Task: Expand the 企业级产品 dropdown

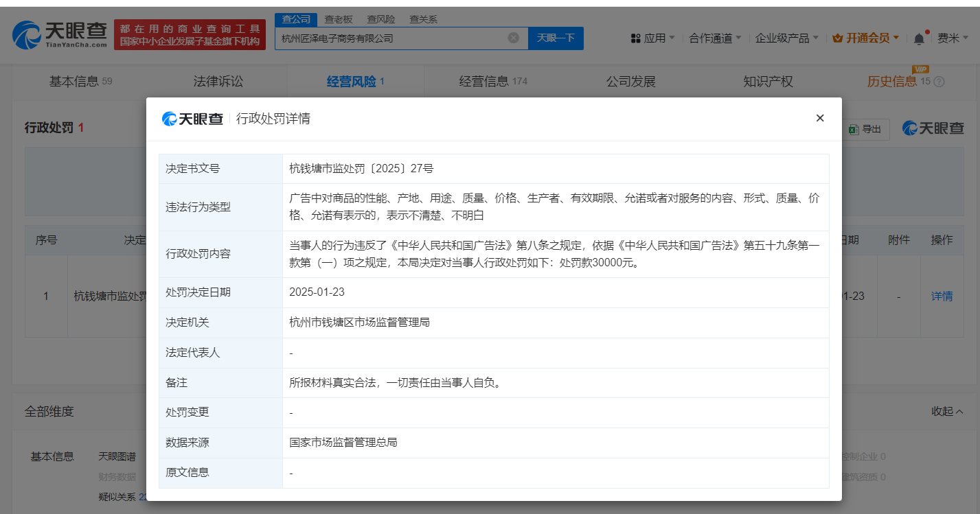Action: coord(786,38)
